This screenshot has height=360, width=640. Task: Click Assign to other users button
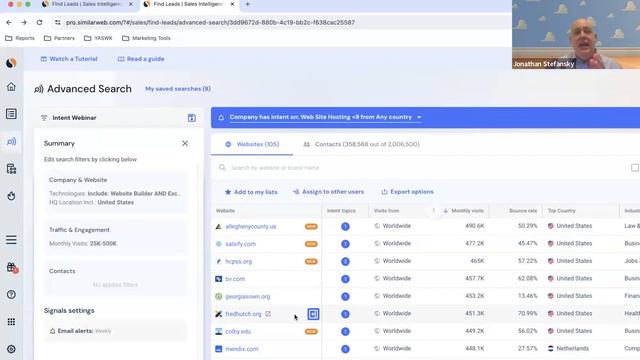pyautogui.click(x=328, y=192)
